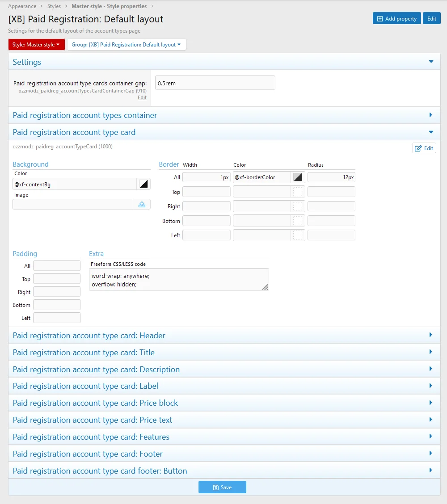Click the container gap 0.5rem input field
447x504 pixels.
coord(215,83)
